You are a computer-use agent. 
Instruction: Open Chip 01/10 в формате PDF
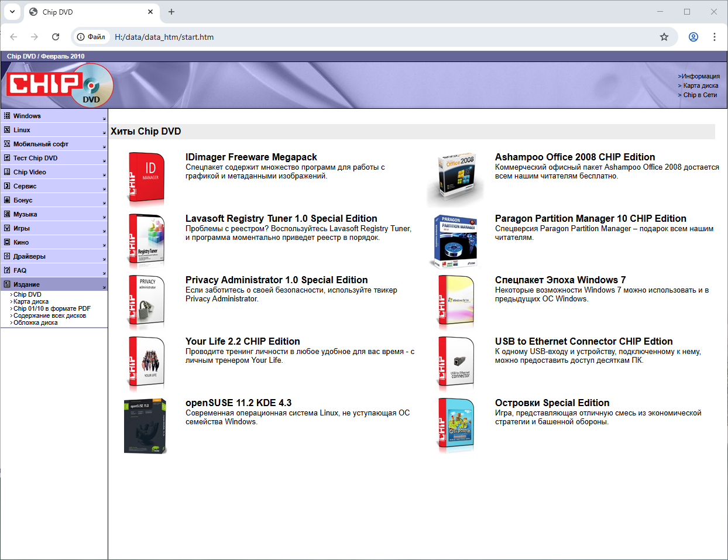tap(52, 309)
